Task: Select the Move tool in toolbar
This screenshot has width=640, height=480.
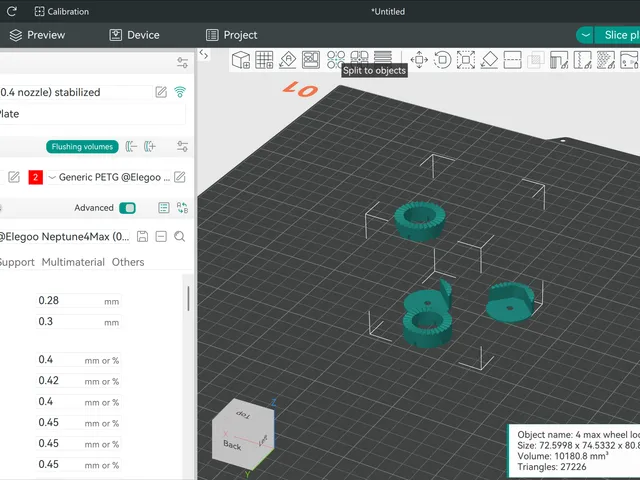Action: [419, 60]
